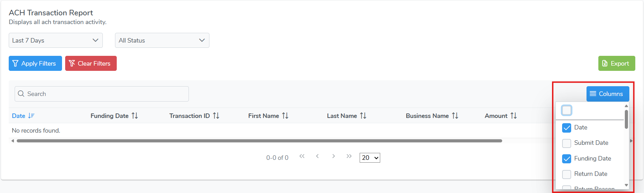Sort by First Name column arrows
This screenshot has height=193, width=644.
(285, 116)
